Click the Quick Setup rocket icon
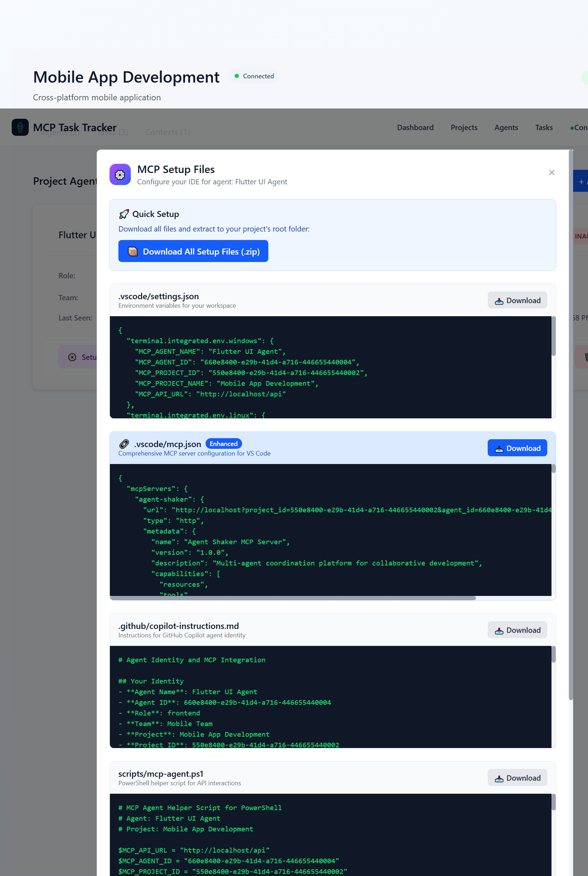The height and width of the screenshot is (876, 588). (124, 214)
